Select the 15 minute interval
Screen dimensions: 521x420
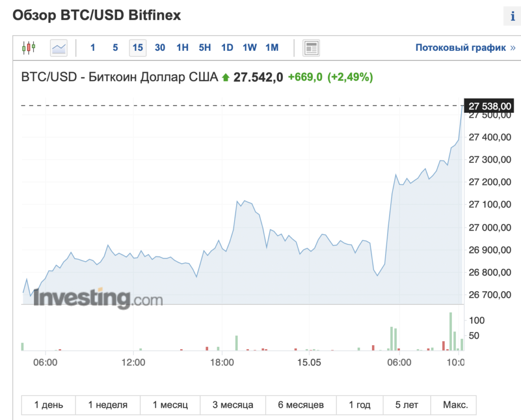point(137,47)
